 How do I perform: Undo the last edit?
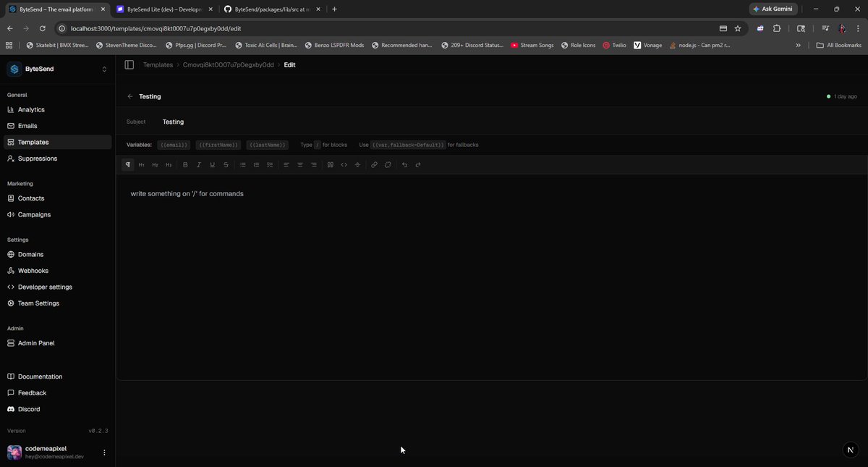[x=404, y=164]
